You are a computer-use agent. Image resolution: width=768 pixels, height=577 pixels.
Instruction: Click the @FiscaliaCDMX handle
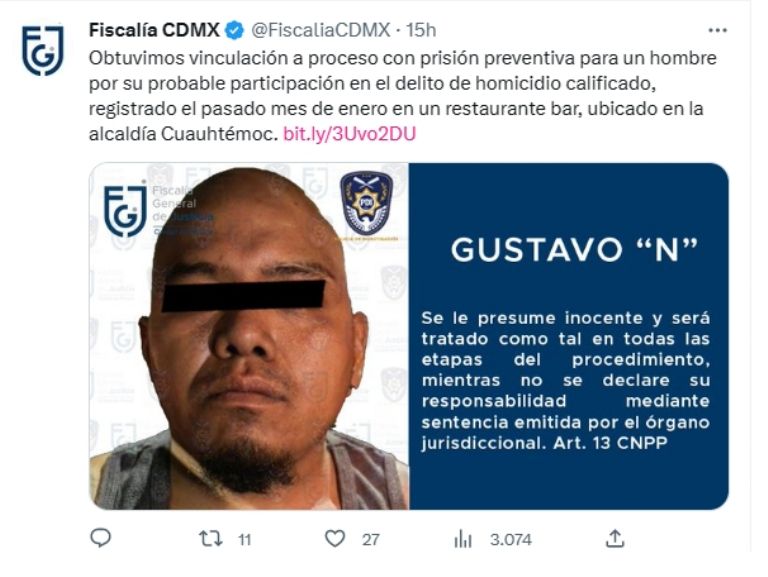pyautogui.click(x=321, y=30)
